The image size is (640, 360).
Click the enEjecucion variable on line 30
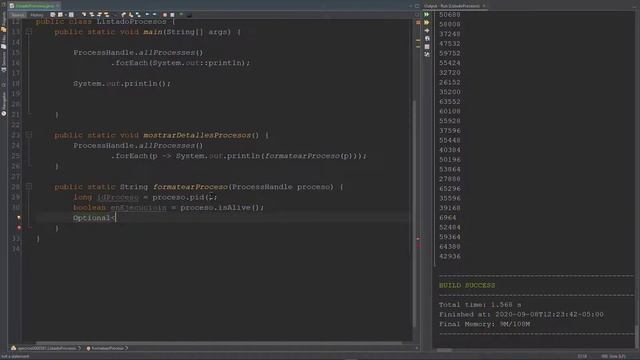138,207
